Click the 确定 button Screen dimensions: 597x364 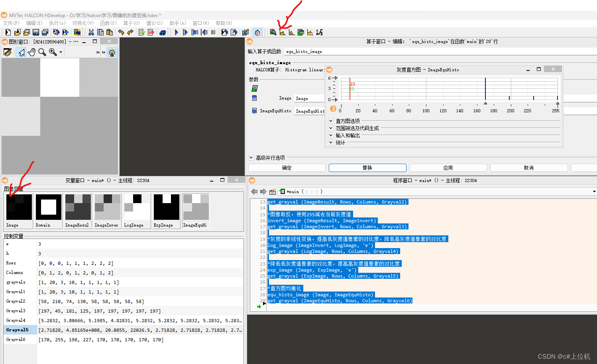(x=287, y=168)
